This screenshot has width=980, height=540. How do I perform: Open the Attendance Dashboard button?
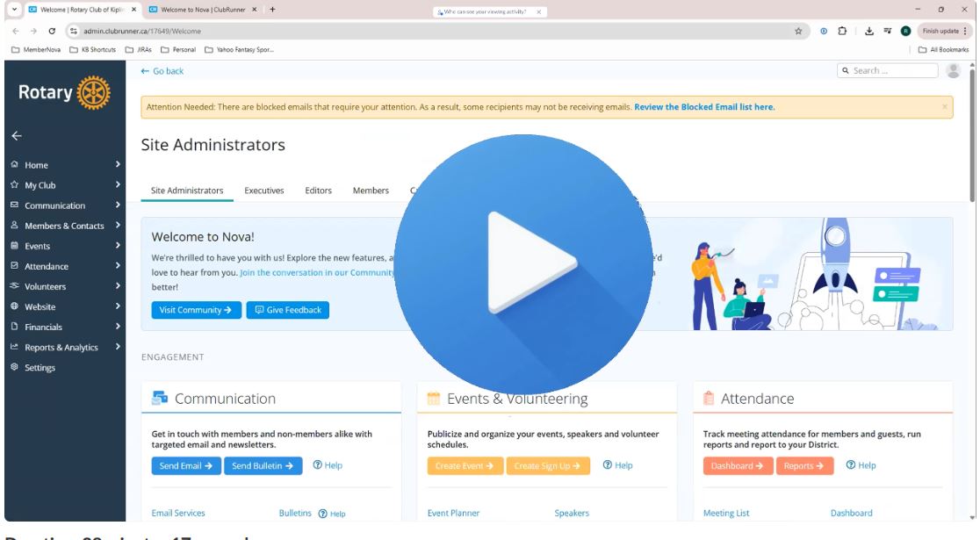[739, 465]
